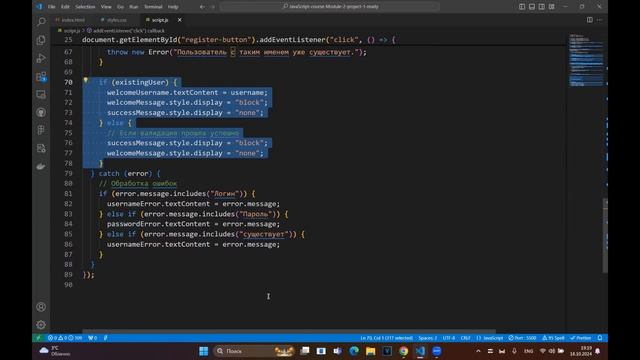
Task: Open the clock and date in tray
Action: click(x=580, y=351)
